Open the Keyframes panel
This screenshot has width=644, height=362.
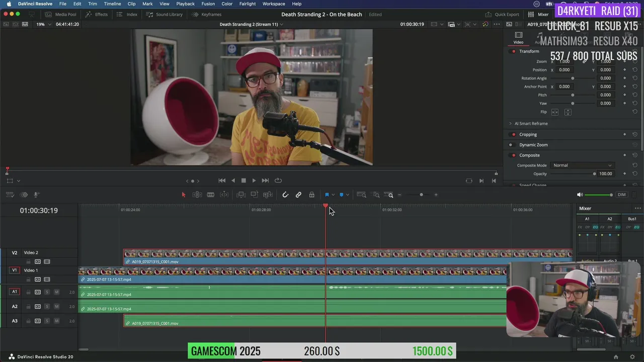207,15
